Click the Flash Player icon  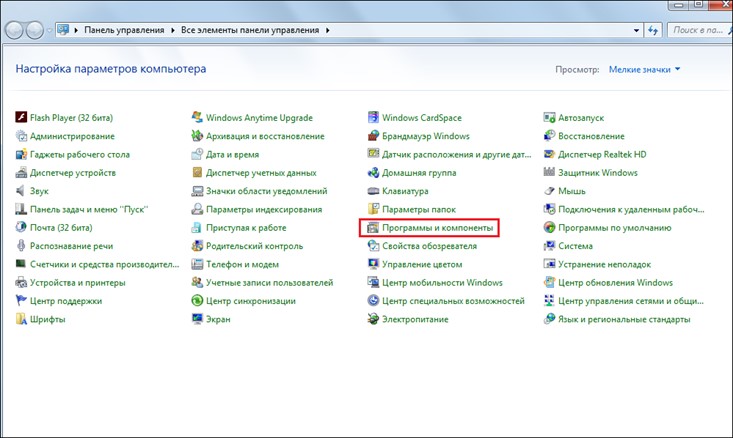click(x=22, y=118)
